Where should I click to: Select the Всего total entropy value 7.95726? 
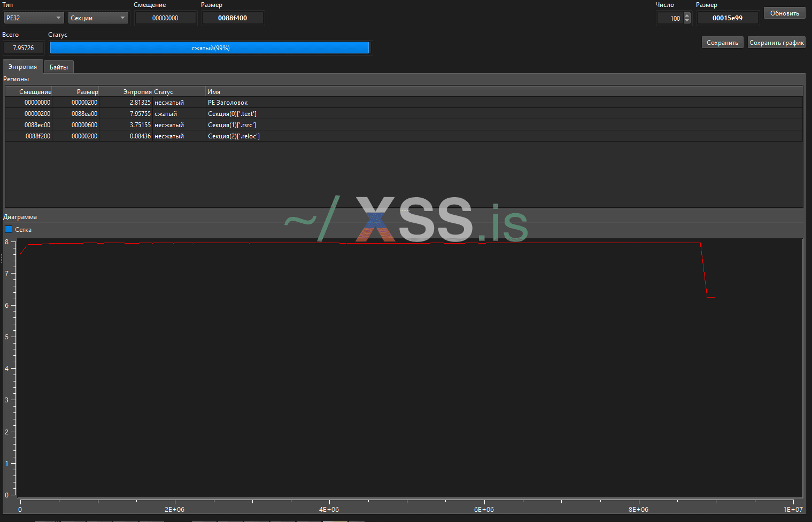pos(24,48)
